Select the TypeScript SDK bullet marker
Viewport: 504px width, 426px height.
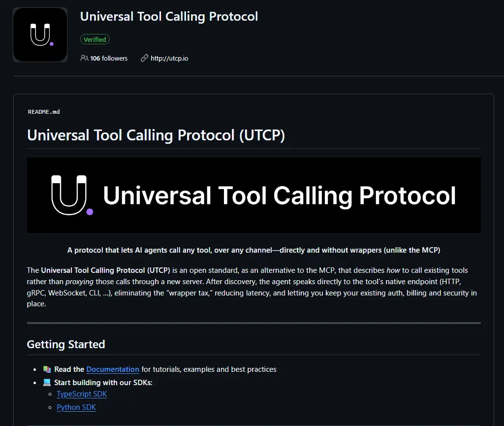(49, 394)
